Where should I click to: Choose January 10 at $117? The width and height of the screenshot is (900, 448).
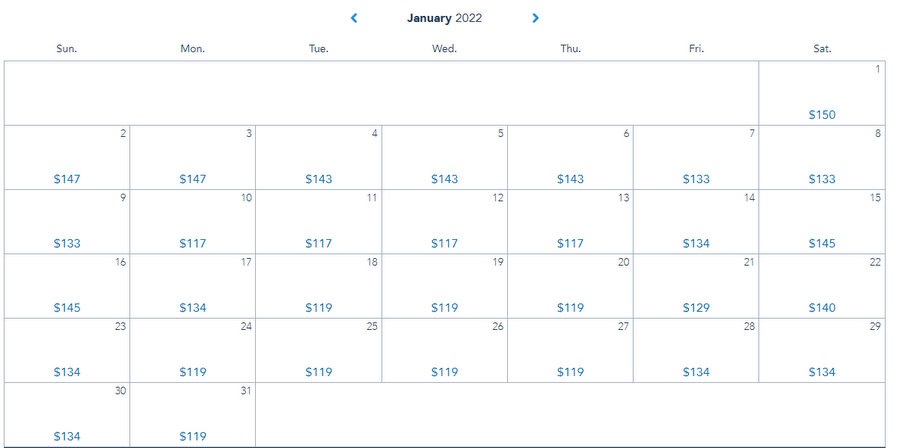coord(193,222)
